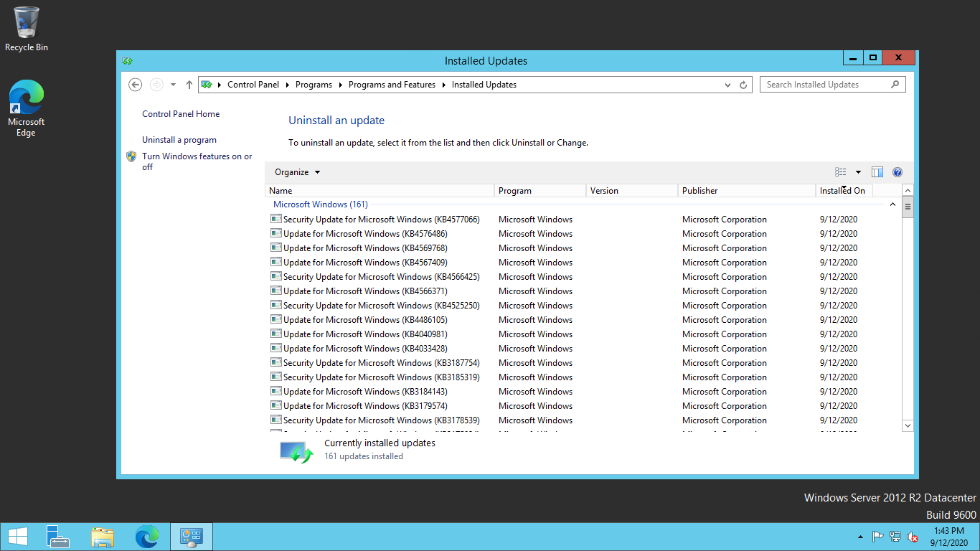
Task: Click Programs and Features breadcrumb
Action: 392,85
